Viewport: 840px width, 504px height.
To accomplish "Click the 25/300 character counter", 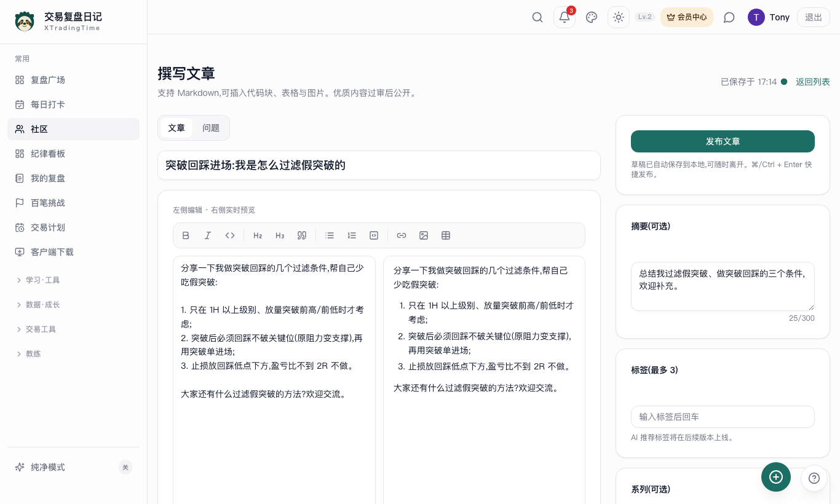I will coord(802,318).
